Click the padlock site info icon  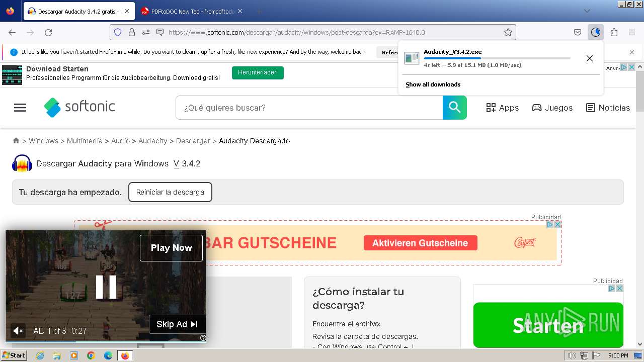click(x=132, y=32)
